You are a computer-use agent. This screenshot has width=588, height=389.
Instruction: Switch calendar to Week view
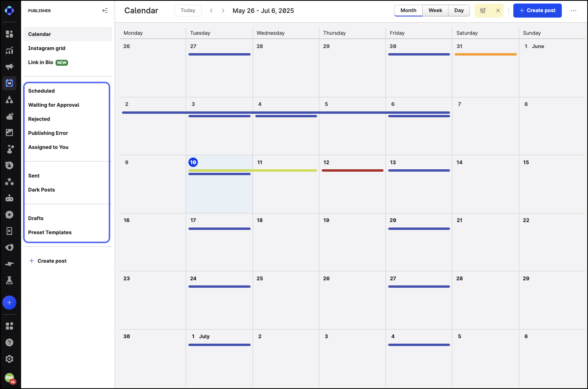(x=435, y=11)
